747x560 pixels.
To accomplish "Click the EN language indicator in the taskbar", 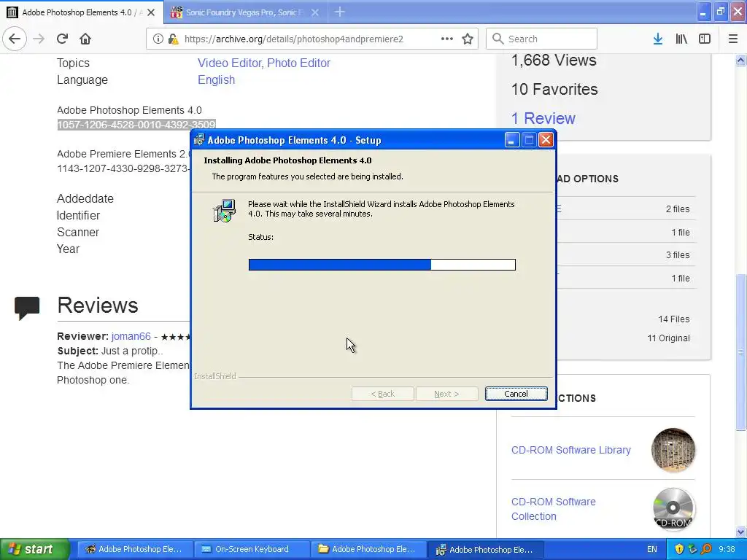I will (651, 549).
